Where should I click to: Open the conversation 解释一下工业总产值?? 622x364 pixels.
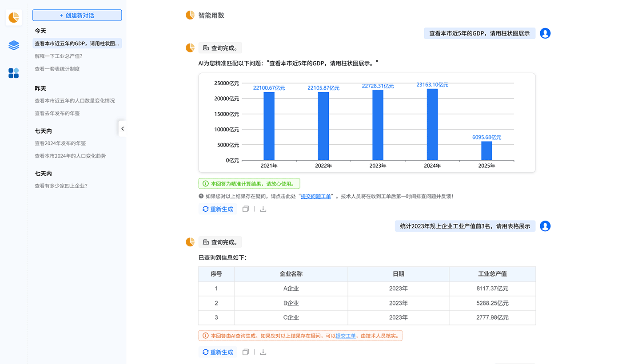[62, 56]
